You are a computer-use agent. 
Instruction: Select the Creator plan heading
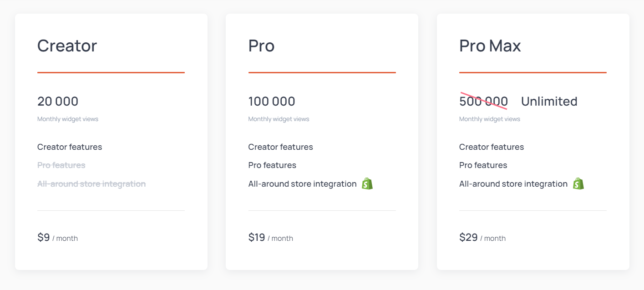pyautogui.click(x=67, y=46)
